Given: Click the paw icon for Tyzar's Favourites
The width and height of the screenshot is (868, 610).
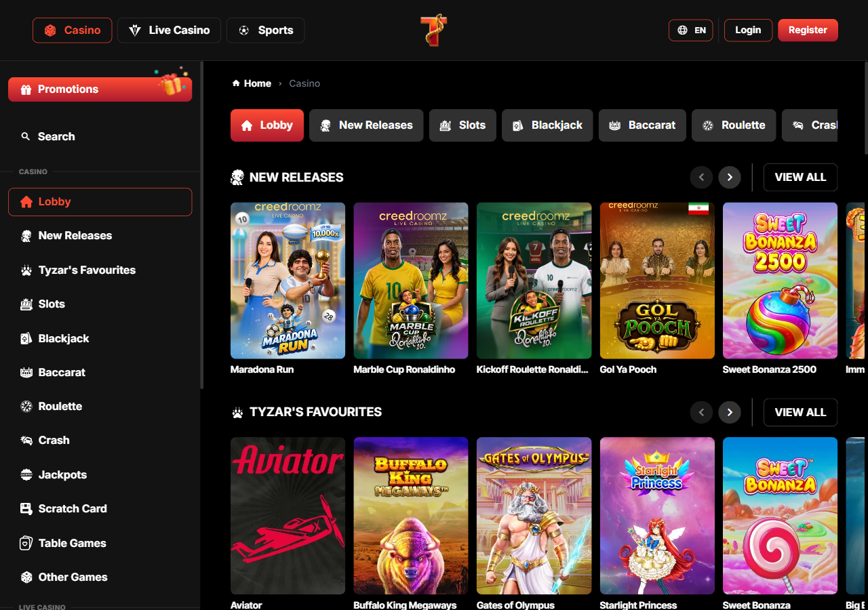Looking at the screenshot, I should [26, 270].
